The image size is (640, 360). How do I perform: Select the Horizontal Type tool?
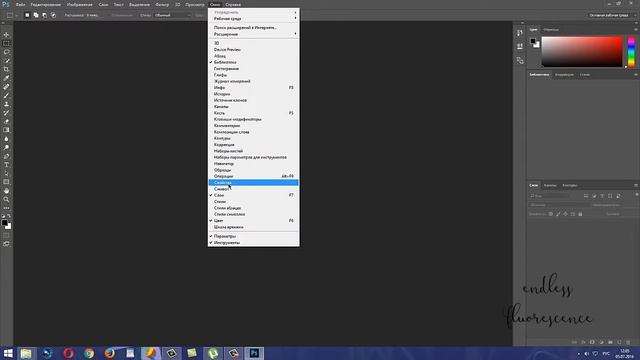click(x=6, y=165)
